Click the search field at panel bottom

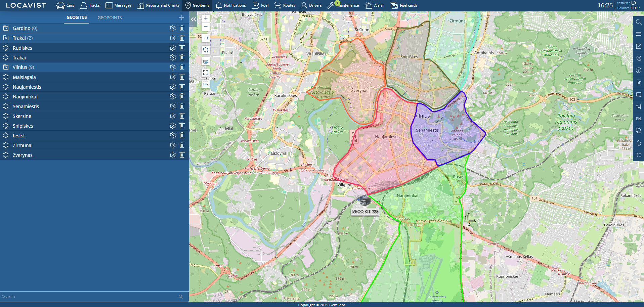(x=91, y=297)
